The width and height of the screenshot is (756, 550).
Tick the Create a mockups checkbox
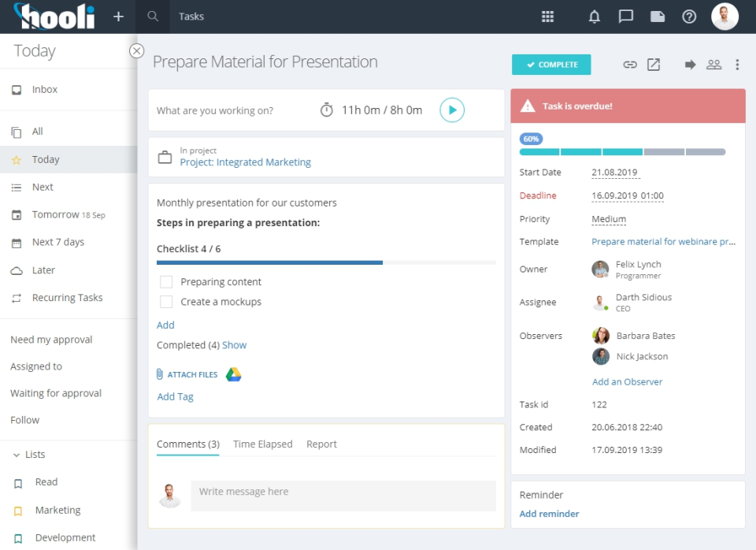tap(166, 302)
